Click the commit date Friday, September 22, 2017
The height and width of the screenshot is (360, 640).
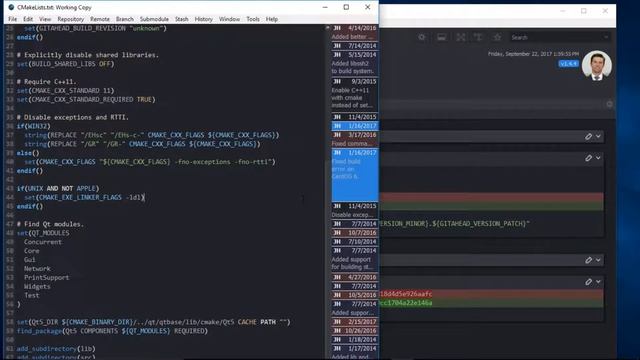pyautogui.click(x=533, y=54)
